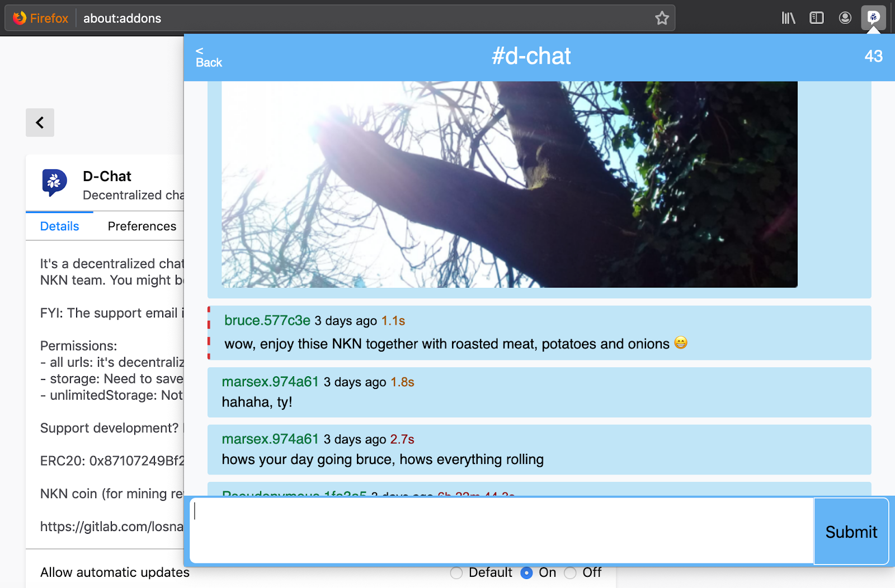Click the Firefox logo in address bar

[x=20, y=18]
